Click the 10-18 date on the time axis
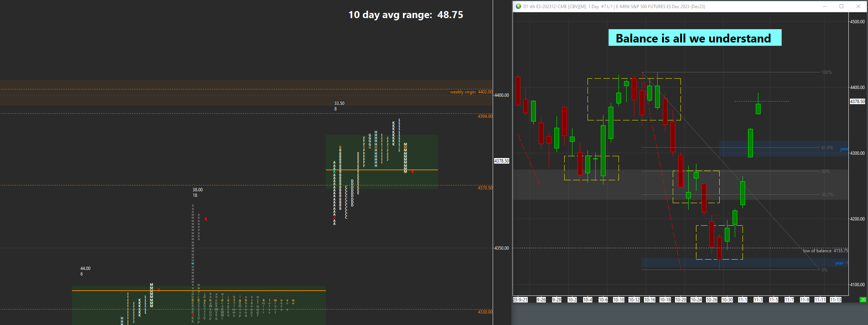Image resolution: width=868 pixels, height=325 pixels. click(x=665, y=300)
